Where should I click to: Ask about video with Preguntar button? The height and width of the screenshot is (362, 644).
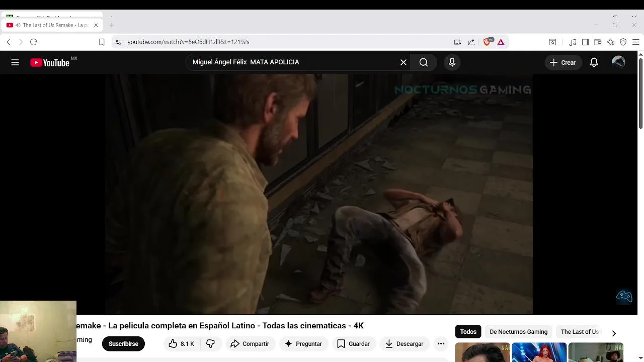(x=303, y=344)
